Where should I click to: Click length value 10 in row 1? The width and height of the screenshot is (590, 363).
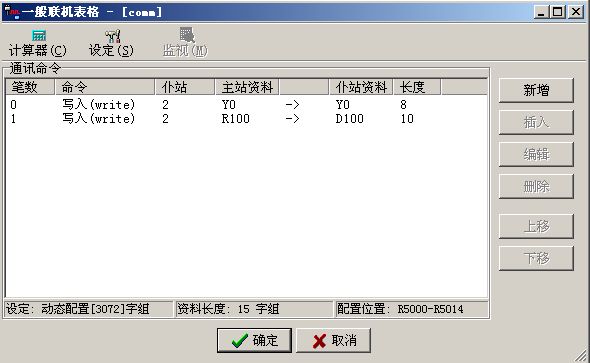pos(407,119)
